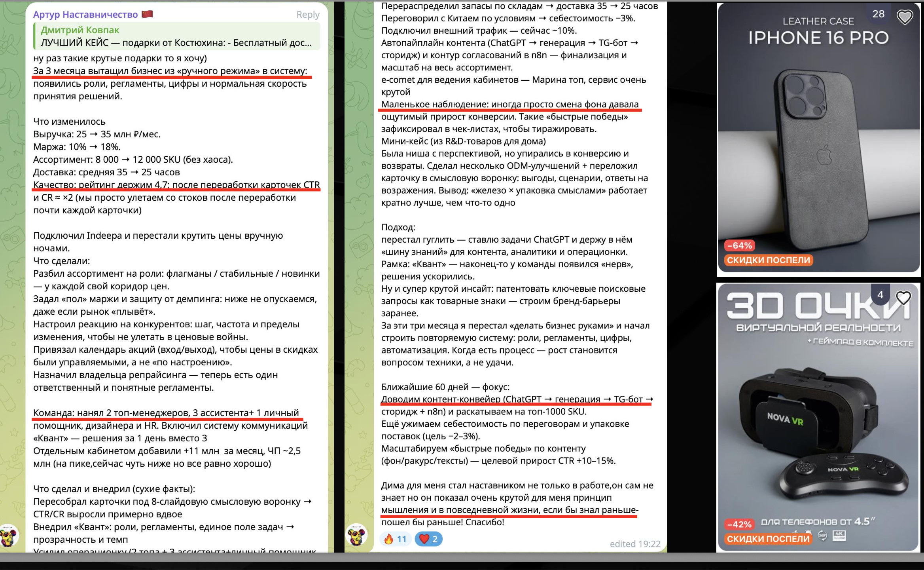Open sender name Артур Наставничество
Viewport: 924px width, 570px height.
point(85,15)
